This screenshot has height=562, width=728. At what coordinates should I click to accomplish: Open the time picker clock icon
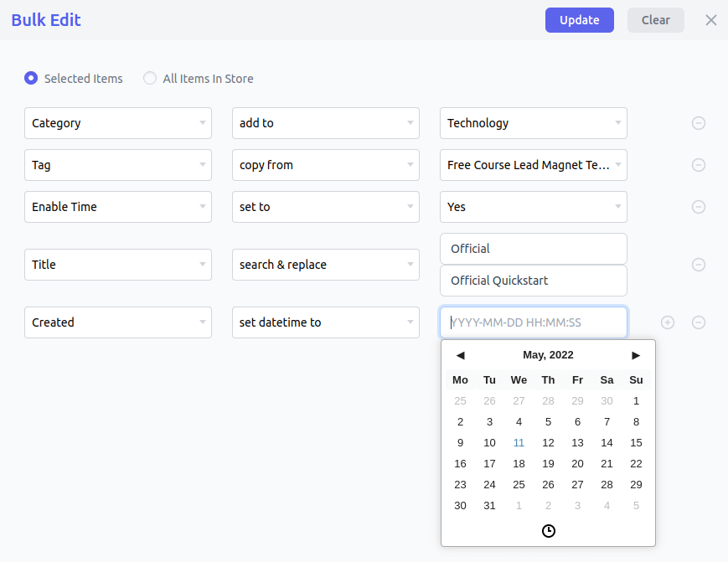[549, 530]
